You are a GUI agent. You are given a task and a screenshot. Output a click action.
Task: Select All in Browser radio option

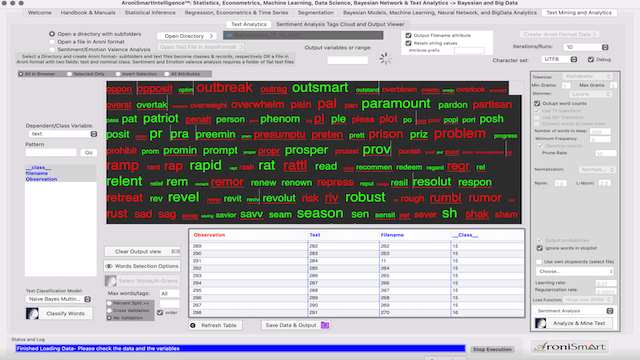pyautogui.click(x=21, y=74)
